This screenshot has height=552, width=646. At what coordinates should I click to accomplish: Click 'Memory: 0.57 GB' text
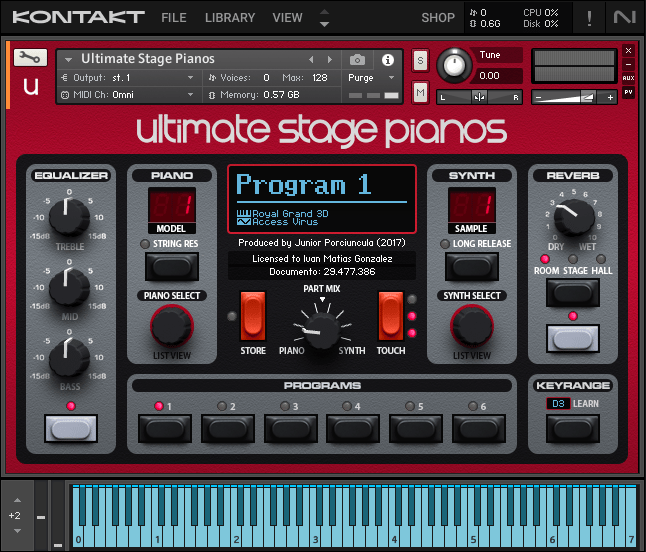point(260,95)
